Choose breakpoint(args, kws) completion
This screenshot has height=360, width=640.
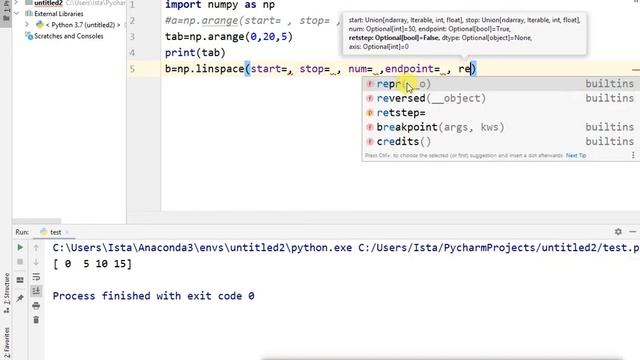click(x=501, y=127)
